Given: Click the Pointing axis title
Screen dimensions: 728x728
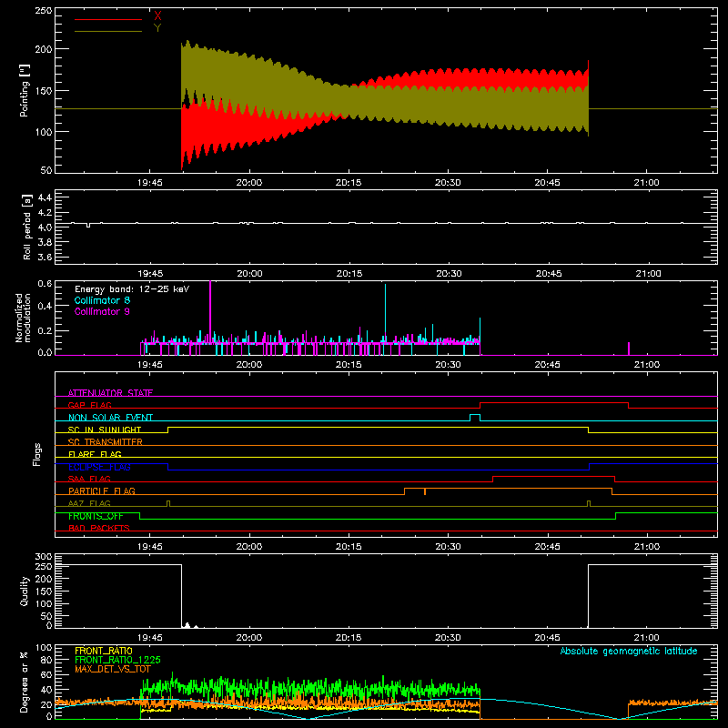Looking at the screenshot, I should 25,90.
